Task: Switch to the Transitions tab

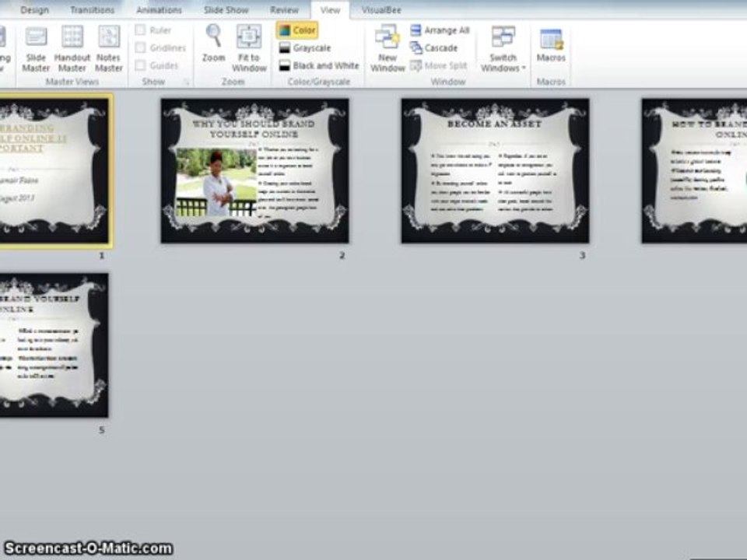Action: [93, 10]
